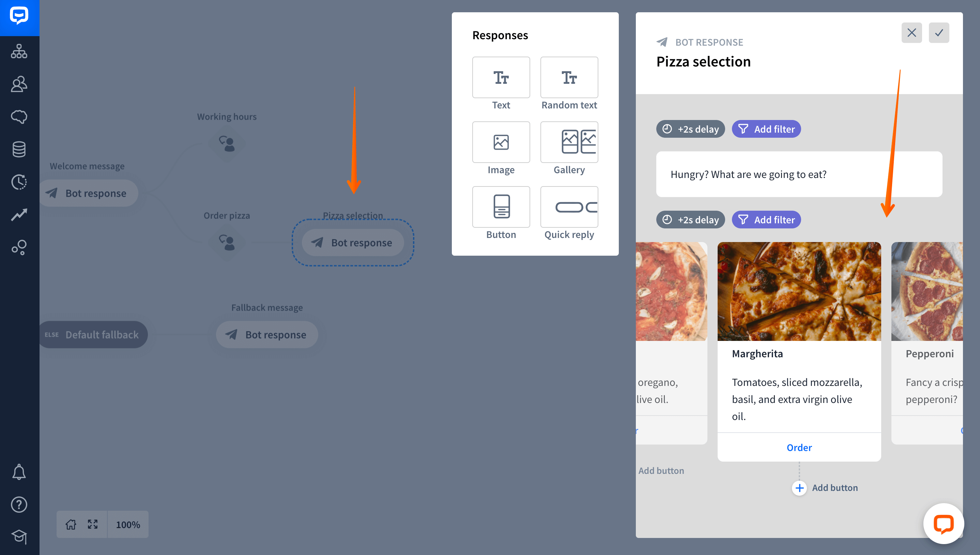Select the Quick reply response type
Viewport: 980px width, 555px height.
click(569, 213)
